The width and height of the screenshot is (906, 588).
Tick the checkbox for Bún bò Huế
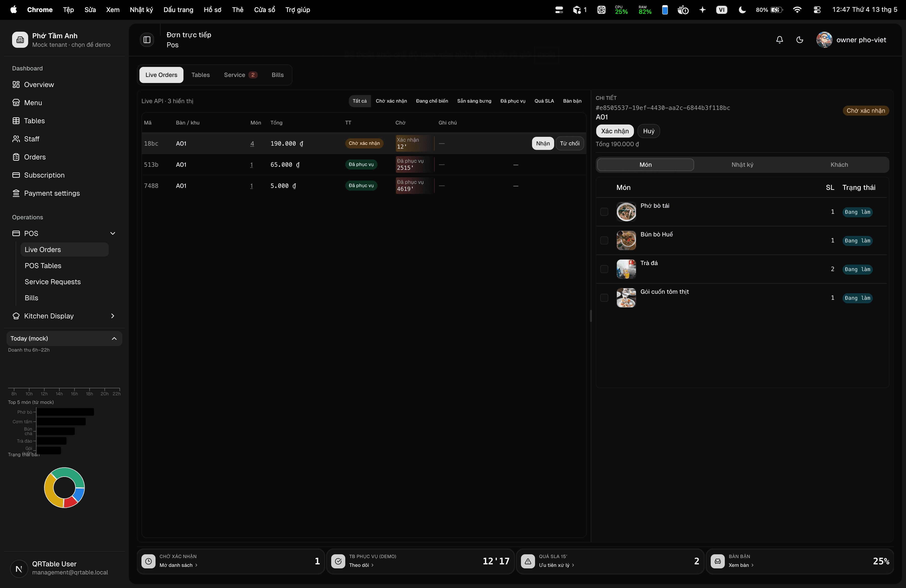(x=604, y=240)
